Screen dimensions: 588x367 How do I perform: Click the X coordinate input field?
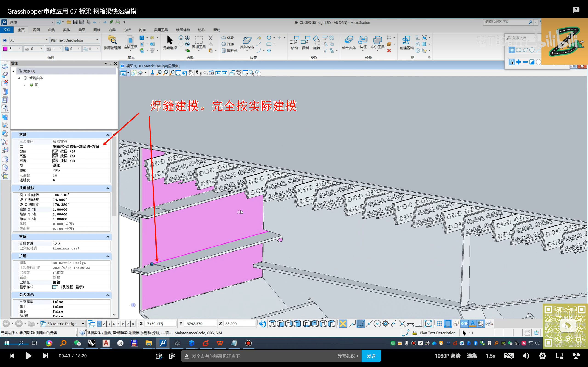click(160, 324)
